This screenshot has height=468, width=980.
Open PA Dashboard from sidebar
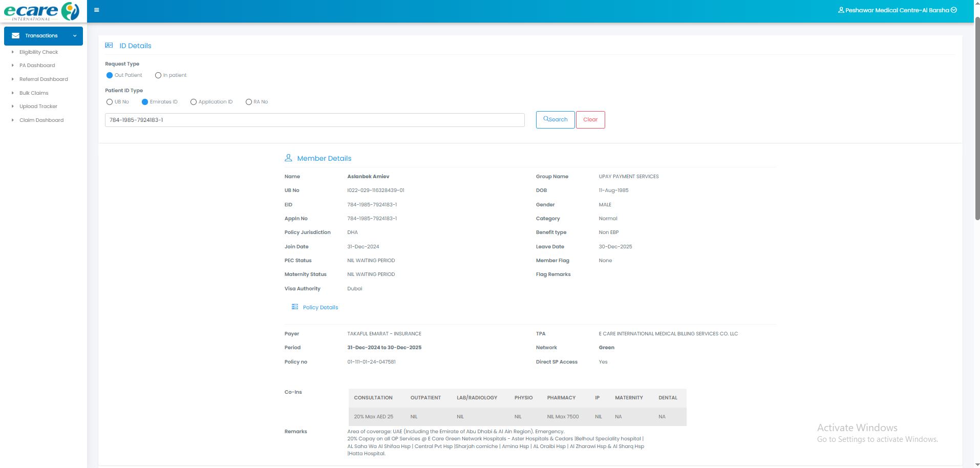click(37, 66)
